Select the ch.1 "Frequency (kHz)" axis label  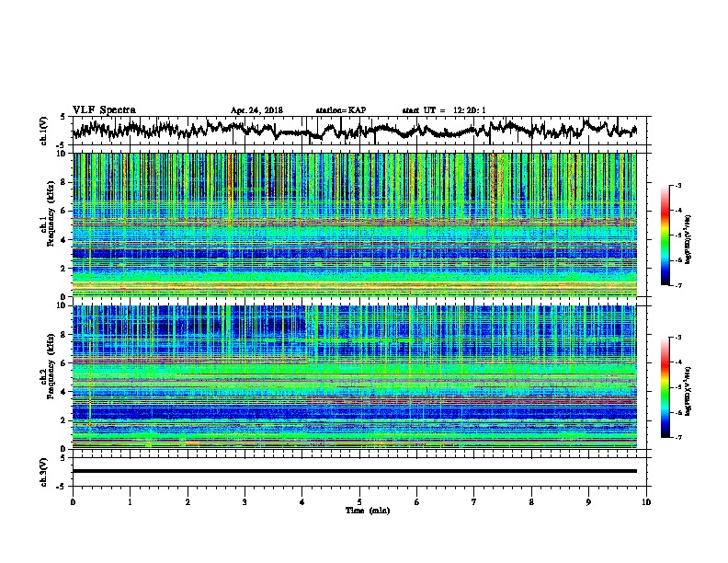tap(51, 214)
